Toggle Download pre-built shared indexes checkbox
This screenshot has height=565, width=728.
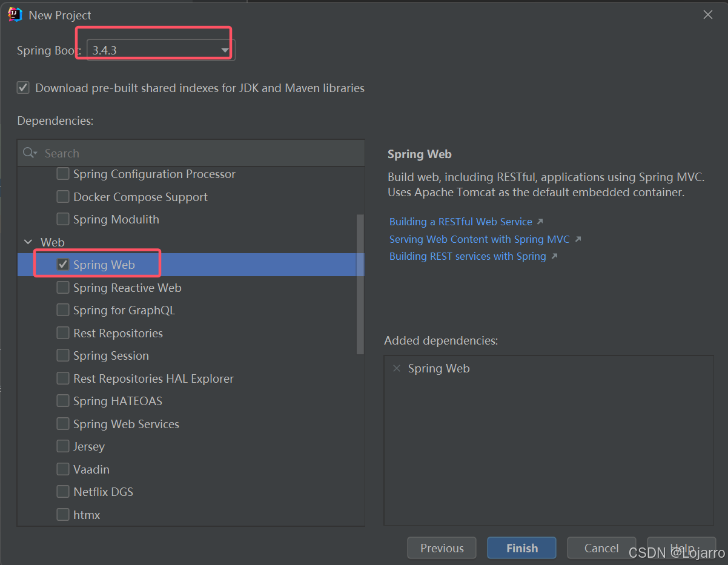click(x=23, y=88)
